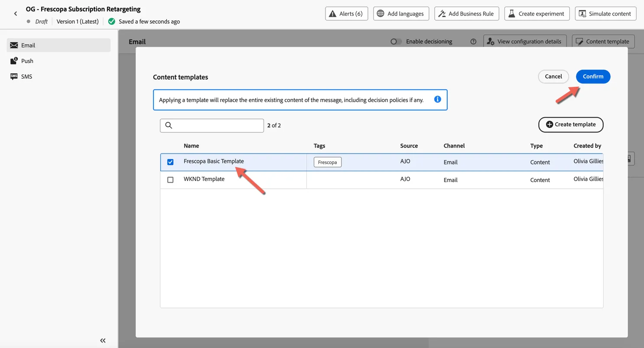Open Add Business Rule
The width and height of the screenshot is (644, 348).
[x=467, y=13]
